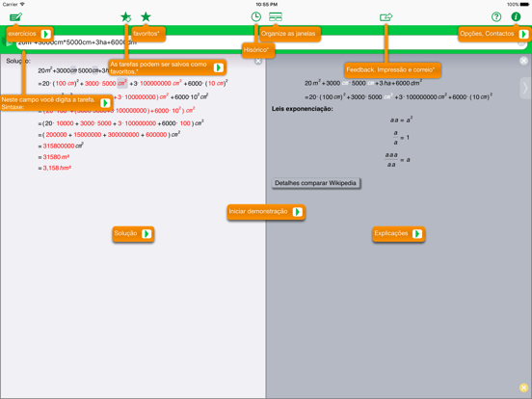The width and height of the screenshot is (532, 399).
Task: Expand the side chevron on explanations panel
Action: [525, 88]
